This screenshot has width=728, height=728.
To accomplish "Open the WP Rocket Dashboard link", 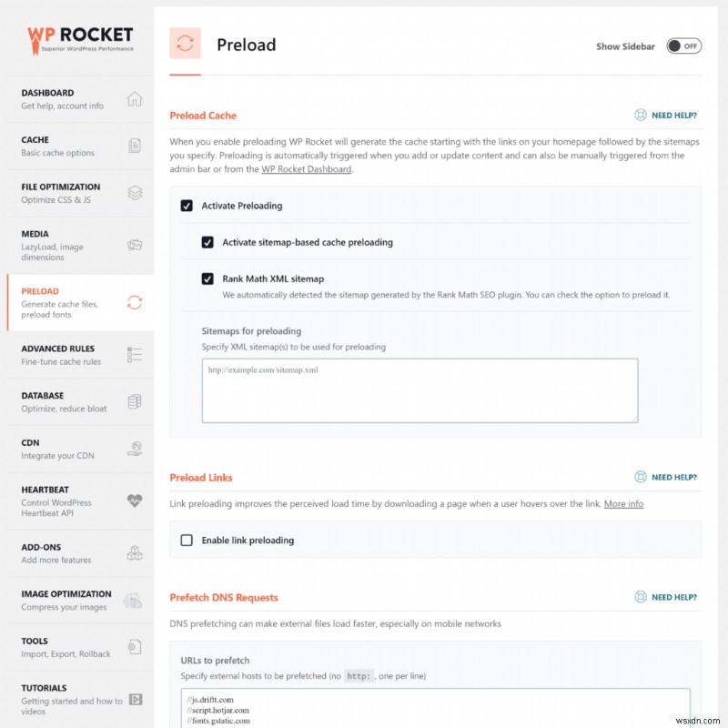I will (306, 169).
